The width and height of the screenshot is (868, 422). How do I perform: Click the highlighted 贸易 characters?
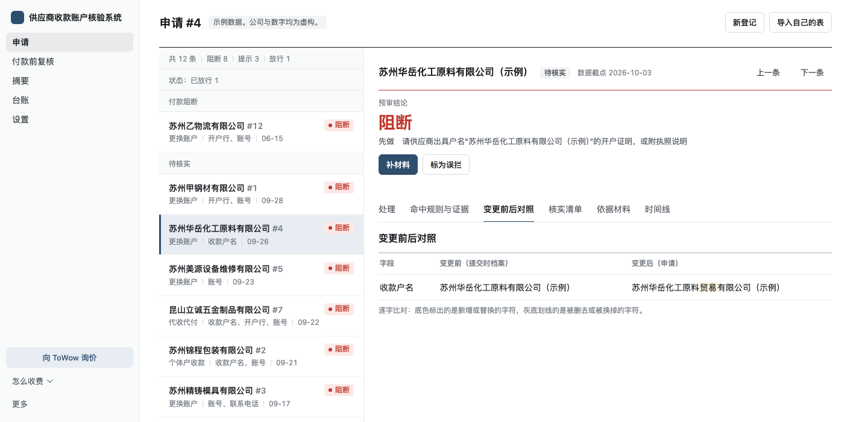pos(708,288)
